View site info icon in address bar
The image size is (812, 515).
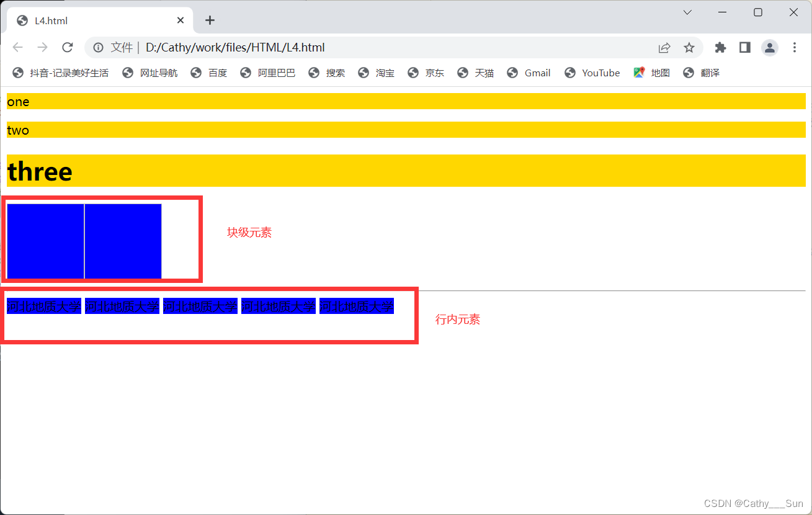(x=98, y=48)
